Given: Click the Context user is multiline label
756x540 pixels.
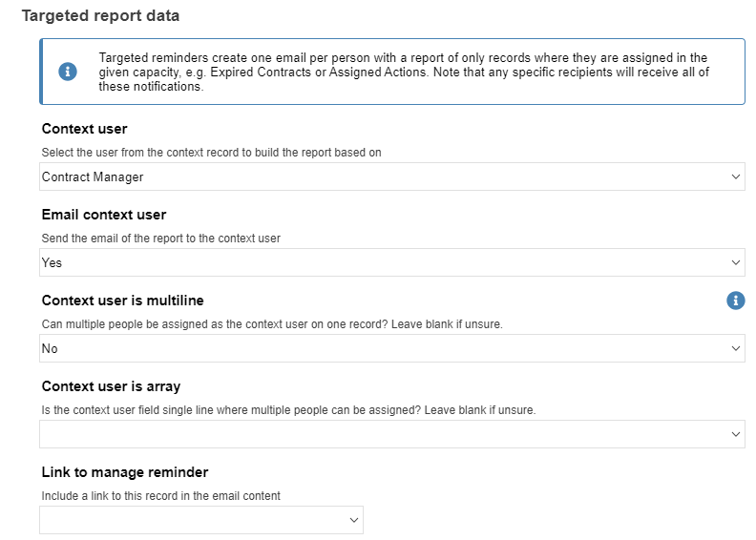Looking at the screenshot, I should 122,301.
